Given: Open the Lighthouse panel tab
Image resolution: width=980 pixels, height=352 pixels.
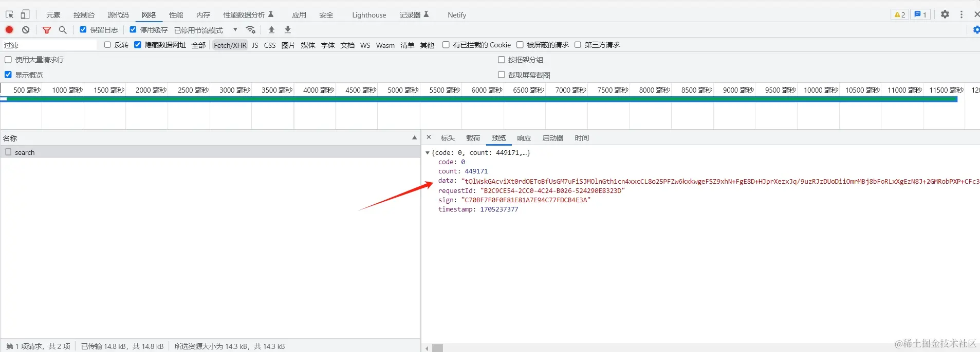Looking at the screenshot, I should 369,15.
